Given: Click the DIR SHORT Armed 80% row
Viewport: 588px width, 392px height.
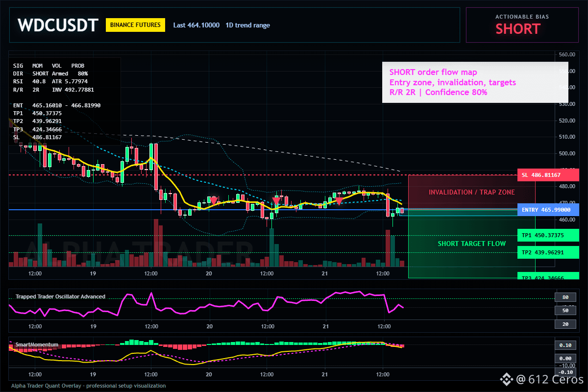Looking at the screenshot, I should [x=50, y=73].
